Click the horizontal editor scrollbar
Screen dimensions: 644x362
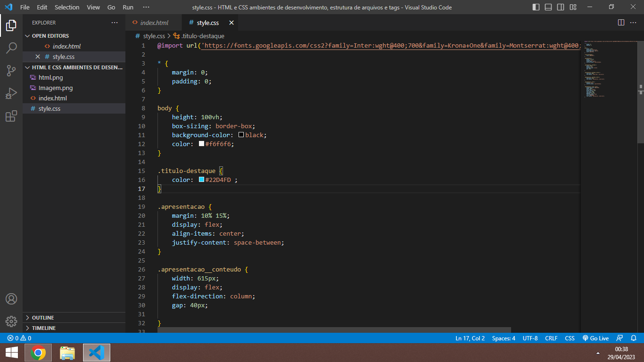[334, 330]
